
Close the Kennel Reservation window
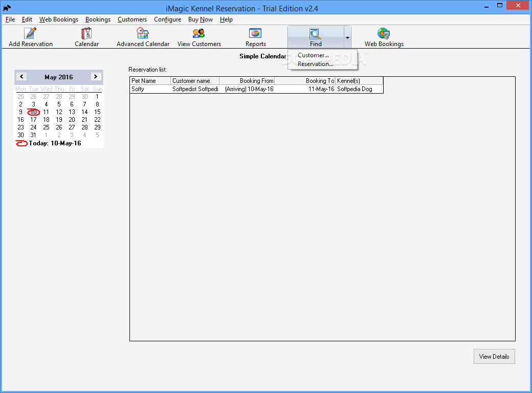click(x=518, y=5)
